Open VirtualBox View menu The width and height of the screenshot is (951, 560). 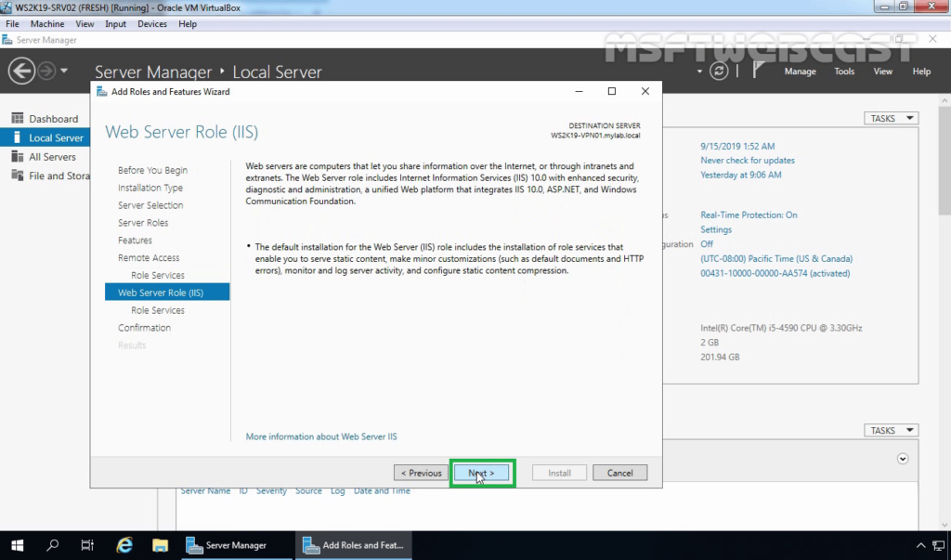point(85,23)
